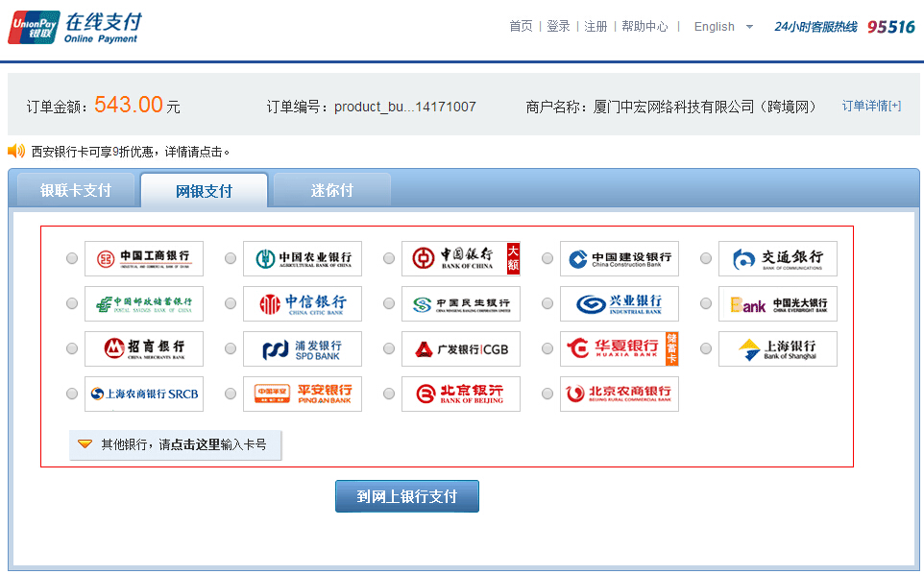The width and height of the screenshot is (924, 574).
Task: Select the China Construction Bank logo
Action: 620,258
